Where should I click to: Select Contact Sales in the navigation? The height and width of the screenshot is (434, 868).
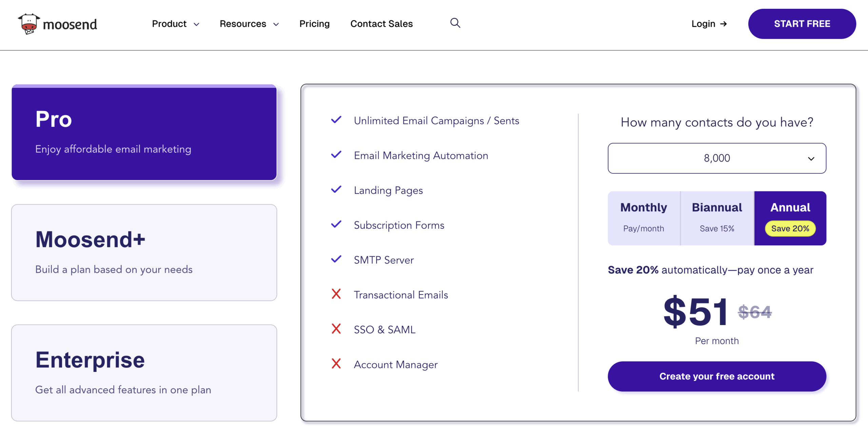click(x=381, y=24)
